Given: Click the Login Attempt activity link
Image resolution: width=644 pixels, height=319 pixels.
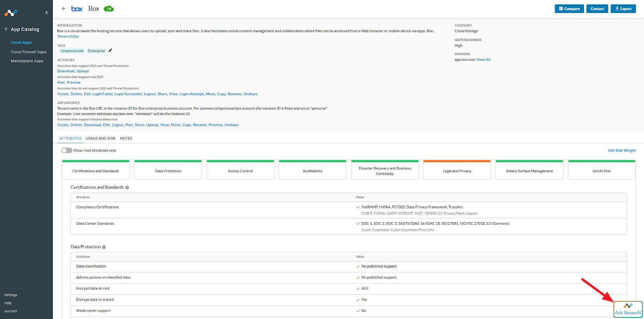Looking at the screenshot, I should [192, 94].
